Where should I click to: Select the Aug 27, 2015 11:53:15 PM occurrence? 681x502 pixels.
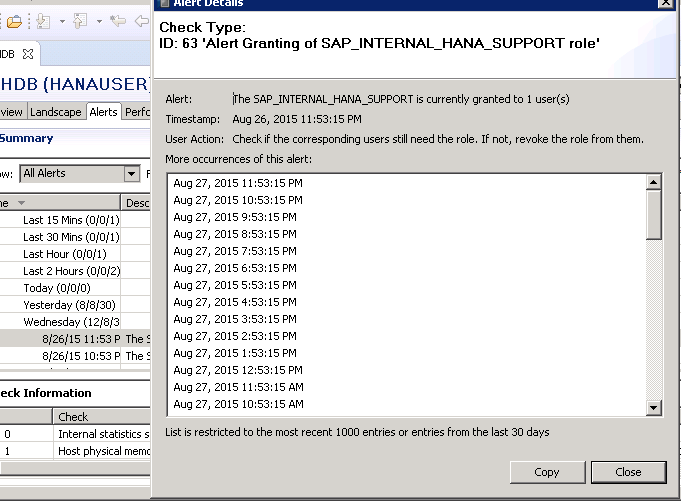238,183
